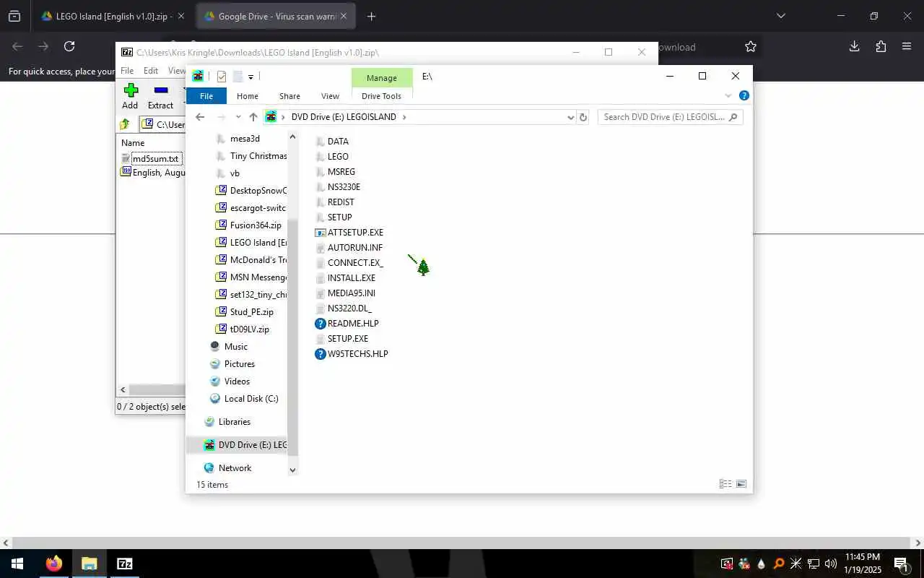924x578 pixels.
Task: Click the Extract icon in 7-Zip
Action: (x=161, y=90)
